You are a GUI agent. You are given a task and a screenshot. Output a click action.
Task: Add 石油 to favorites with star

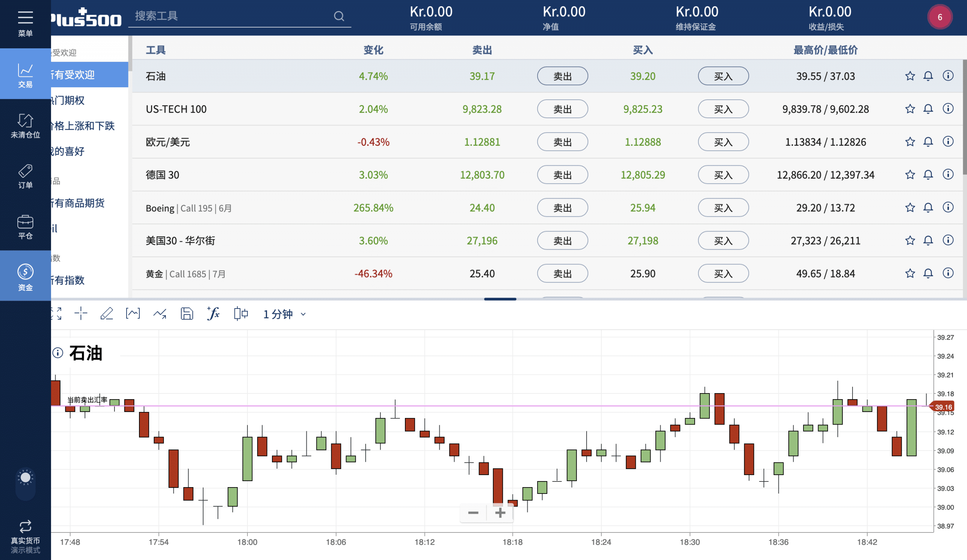pyautogui.click(x=910, y=76)
